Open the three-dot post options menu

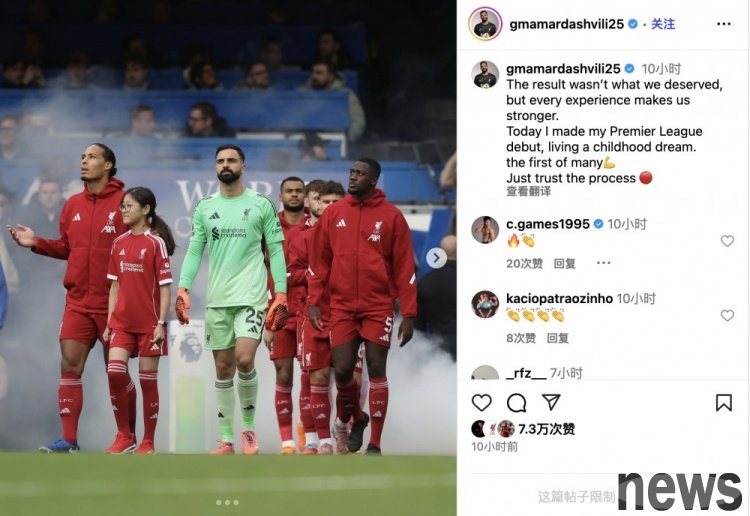click(x=724, y=24)
